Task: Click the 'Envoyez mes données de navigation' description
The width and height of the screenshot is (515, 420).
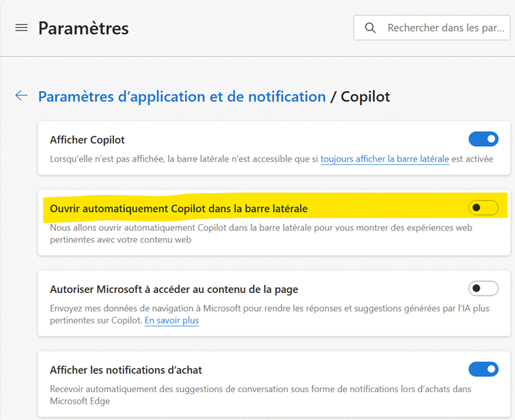Action: click(269, 315)
